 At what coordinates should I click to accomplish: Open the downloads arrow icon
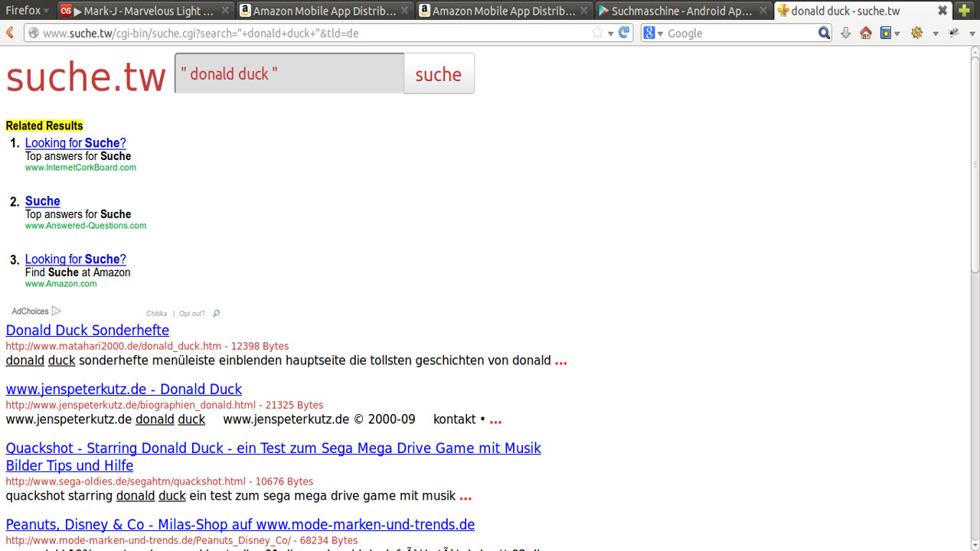(846, 33)
